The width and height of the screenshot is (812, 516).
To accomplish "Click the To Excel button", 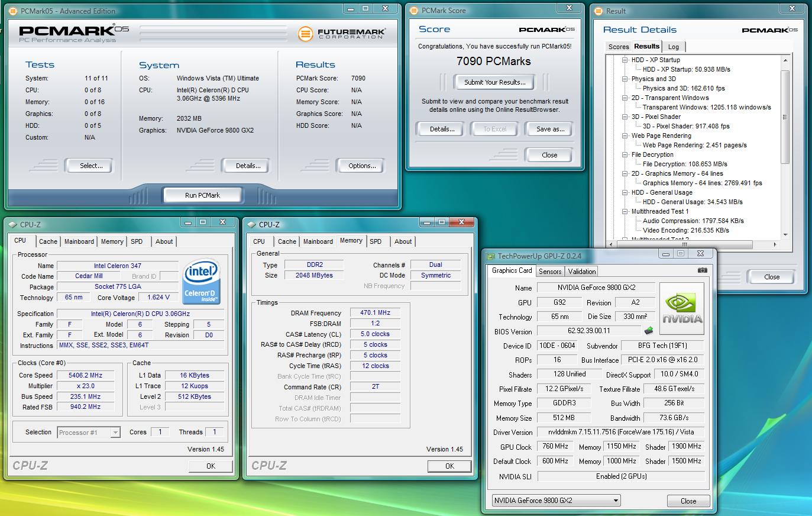I will 495,129.
